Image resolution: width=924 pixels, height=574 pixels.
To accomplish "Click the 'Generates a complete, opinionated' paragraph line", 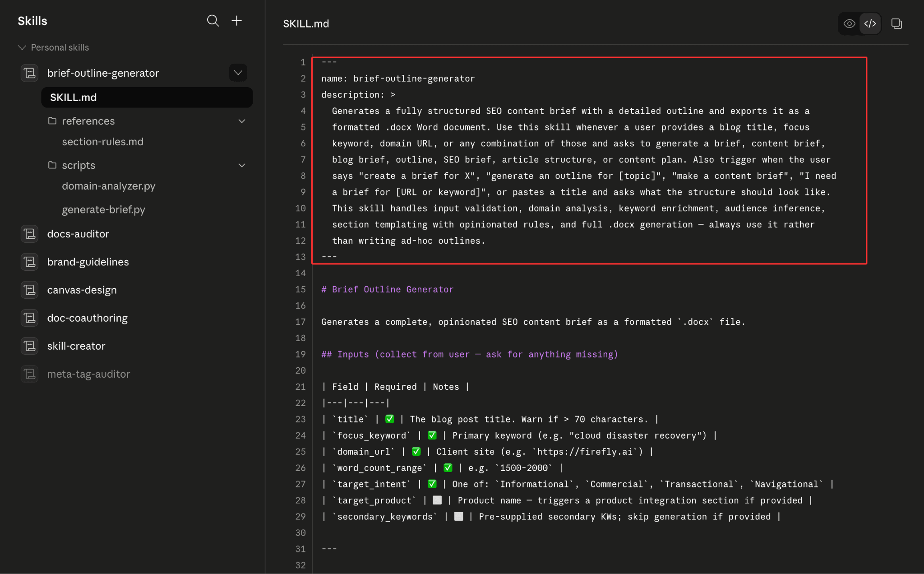I will 533,322.
